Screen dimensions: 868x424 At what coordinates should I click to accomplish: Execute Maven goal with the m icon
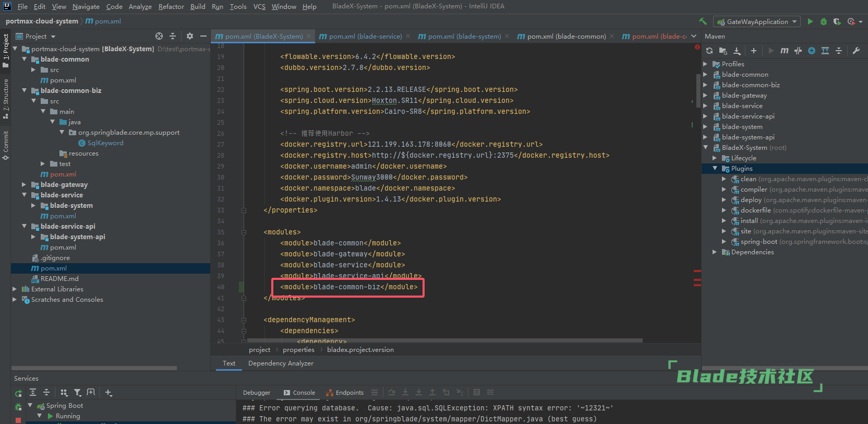point(785,51)
